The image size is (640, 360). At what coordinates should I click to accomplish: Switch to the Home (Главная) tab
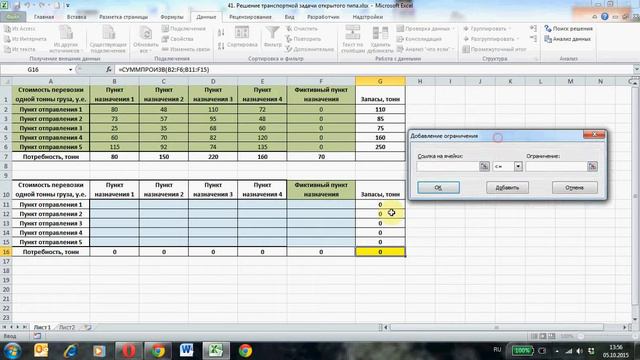[44, 17]
